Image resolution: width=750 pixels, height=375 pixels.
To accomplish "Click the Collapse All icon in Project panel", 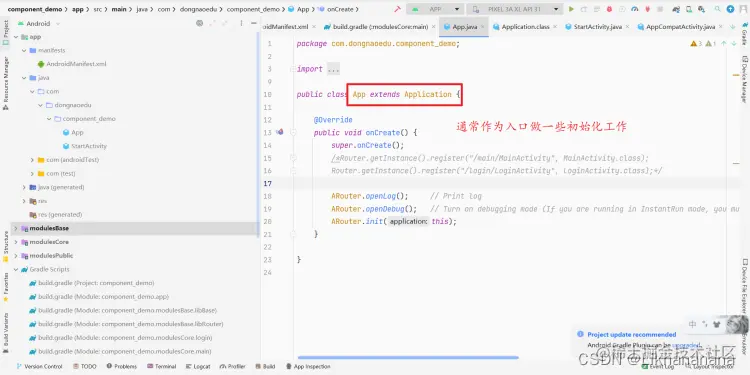I will (x=225, y=23).
